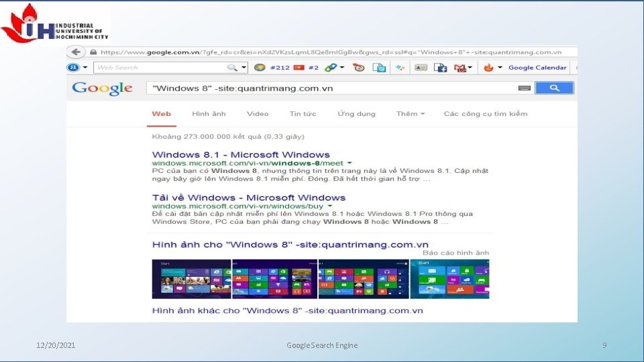The width and height of the screenshot is (644, 362).
Task: Open dropdown arrow beside flame icon
Action: click(x=500, y=67)
